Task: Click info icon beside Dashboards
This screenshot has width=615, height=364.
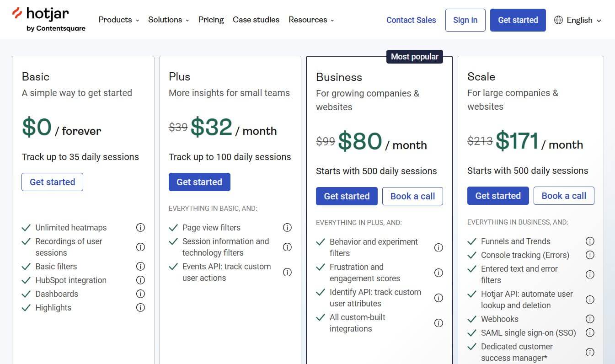Action: coord(141,294)
